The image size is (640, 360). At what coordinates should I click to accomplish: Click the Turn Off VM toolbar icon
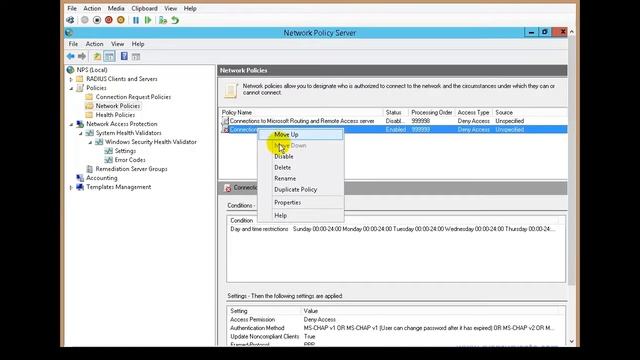97,20
